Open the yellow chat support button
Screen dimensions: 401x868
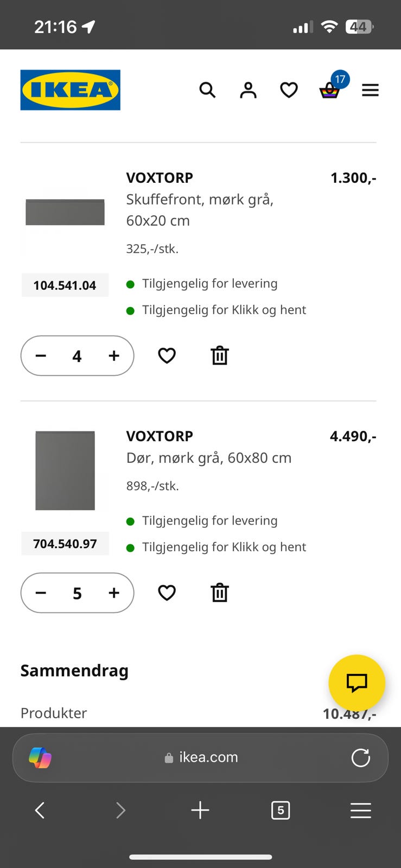click(x=357, y=683)
